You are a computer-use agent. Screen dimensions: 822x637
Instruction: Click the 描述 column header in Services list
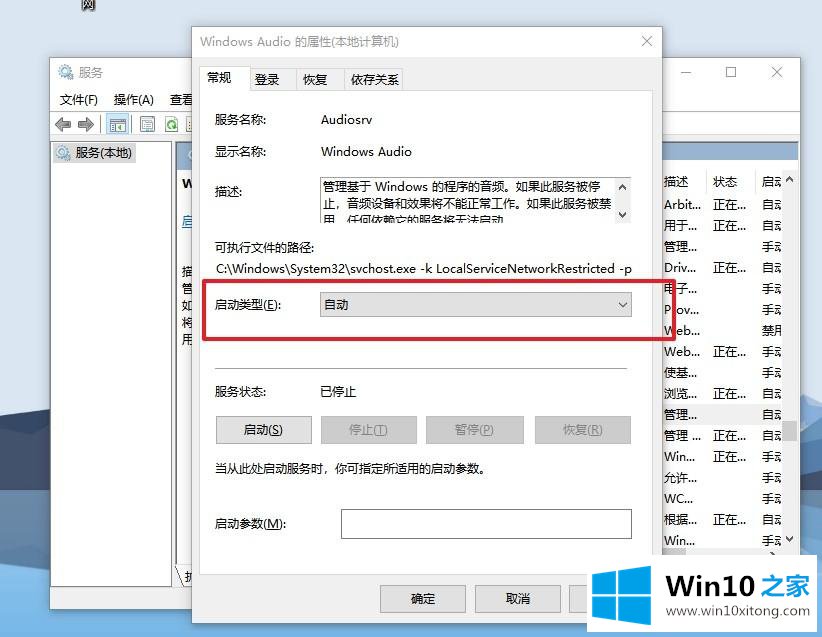point(683,182)
